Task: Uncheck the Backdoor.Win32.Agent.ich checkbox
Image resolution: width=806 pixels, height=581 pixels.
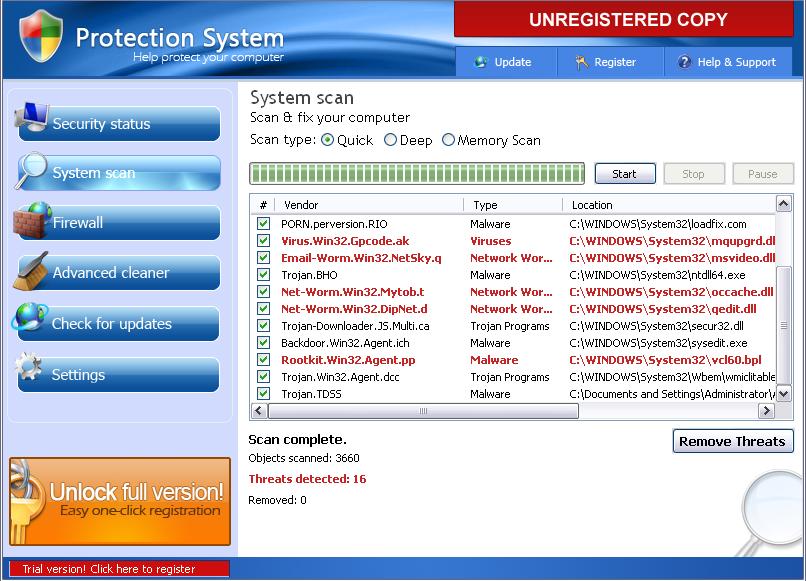Action: tap(264, 342)
